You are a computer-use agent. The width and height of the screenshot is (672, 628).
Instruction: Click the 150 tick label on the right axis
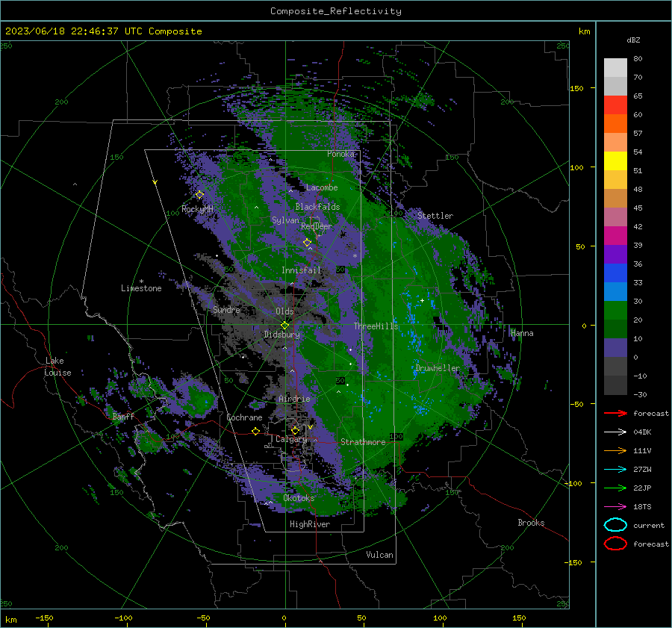(576, 88)
